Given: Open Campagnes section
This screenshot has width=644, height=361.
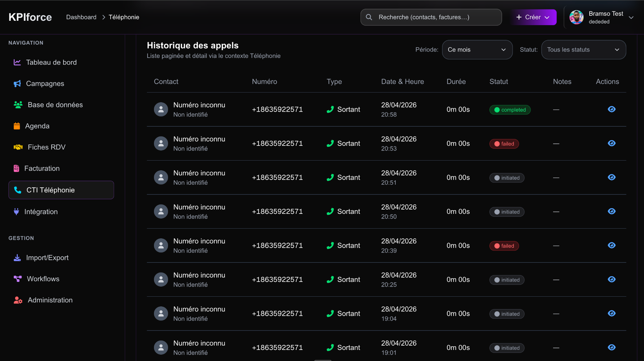Looking at the screenshot, I should pyautogui.click(x=45, y=83).
